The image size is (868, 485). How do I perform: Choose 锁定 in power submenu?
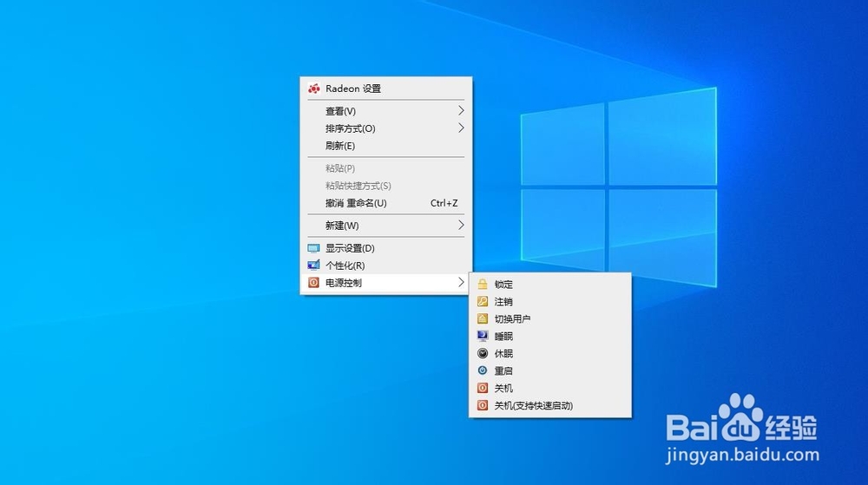549,285
